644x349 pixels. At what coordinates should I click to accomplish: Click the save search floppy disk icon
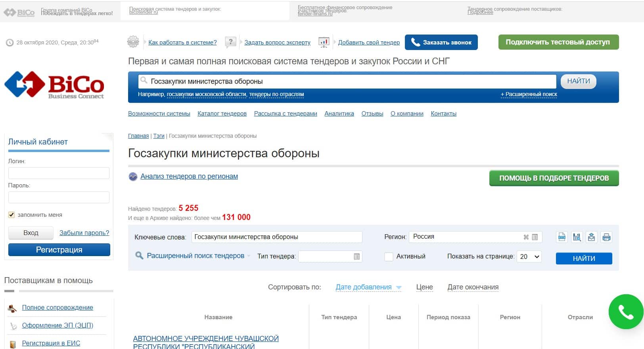577,237
